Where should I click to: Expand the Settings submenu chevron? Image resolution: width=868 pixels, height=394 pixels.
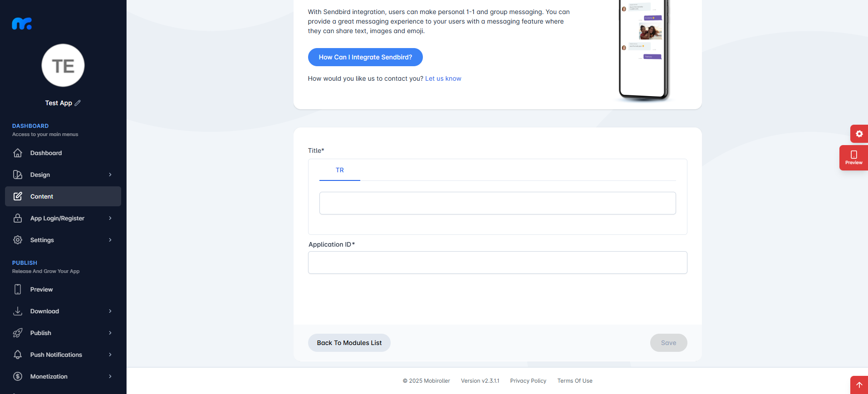pos(110,240)
